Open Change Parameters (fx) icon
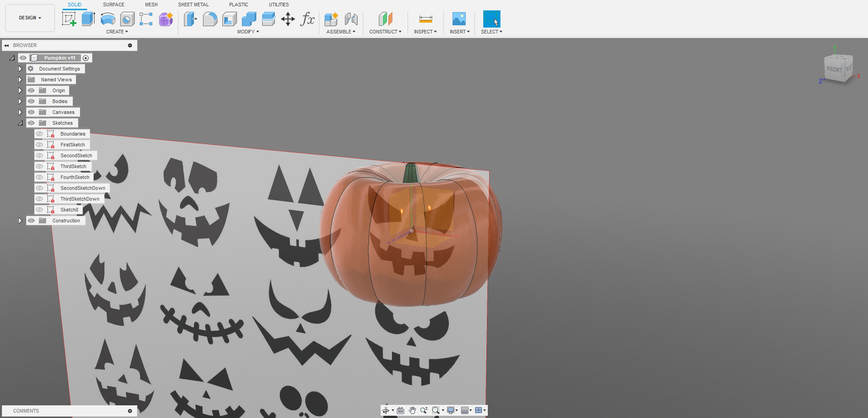Screen dimensions: 868x418 pyautogui.click(x=307, y=19)
